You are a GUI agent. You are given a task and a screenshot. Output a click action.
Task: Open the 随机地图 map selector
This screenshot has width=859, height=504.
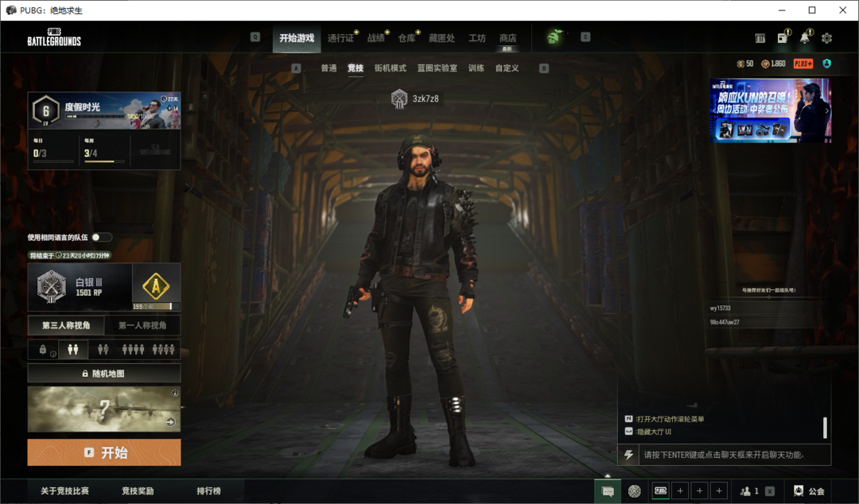tap(104, 374)
